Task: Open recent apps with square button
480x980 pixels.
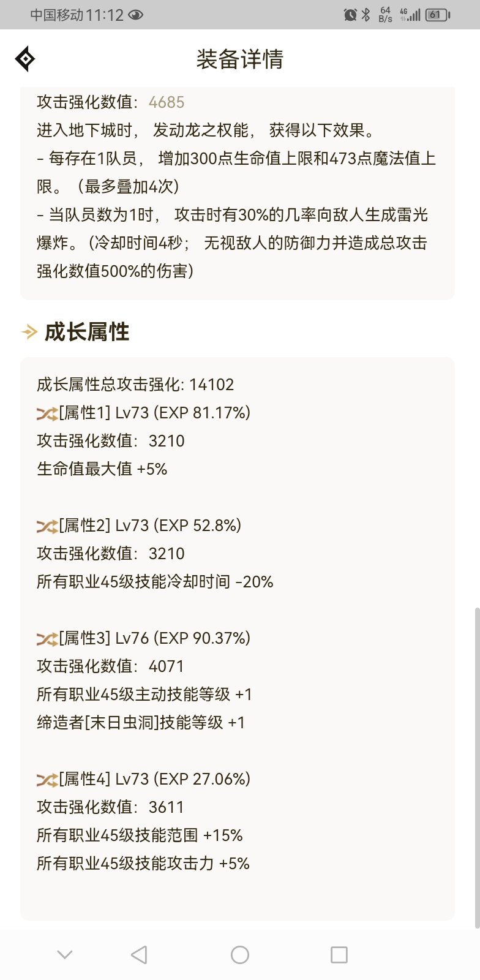Action: 339,955
